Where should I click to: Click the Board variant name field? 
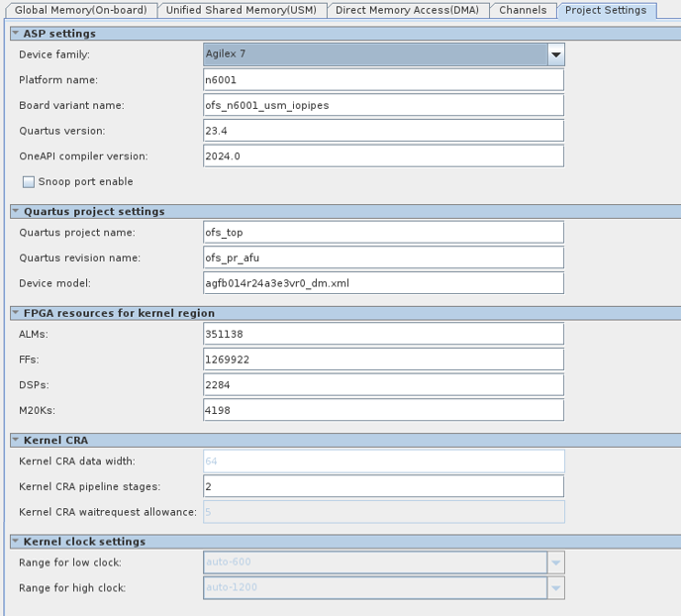coord(383,106)
